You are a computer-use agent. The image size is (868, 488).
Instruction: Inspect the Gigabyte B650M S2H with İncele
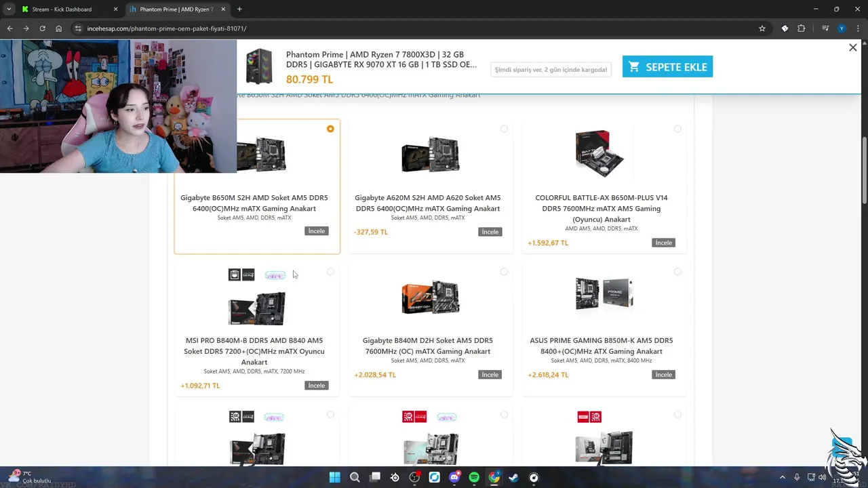pos(317,231)
